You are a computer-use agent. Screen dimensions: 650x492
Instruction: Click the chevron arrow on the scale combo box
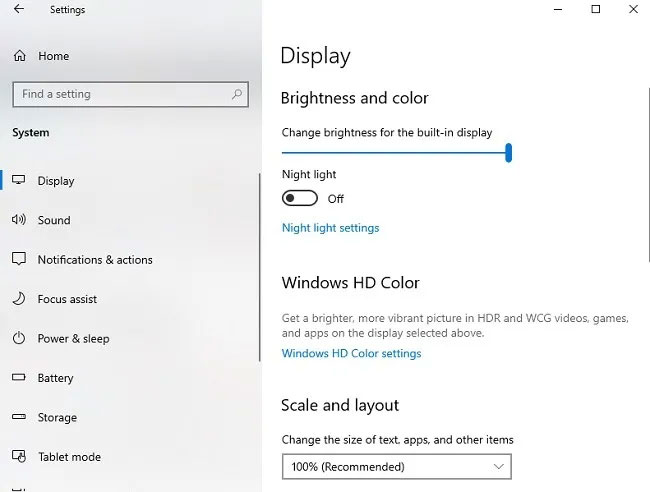click(x=499, y=467)
